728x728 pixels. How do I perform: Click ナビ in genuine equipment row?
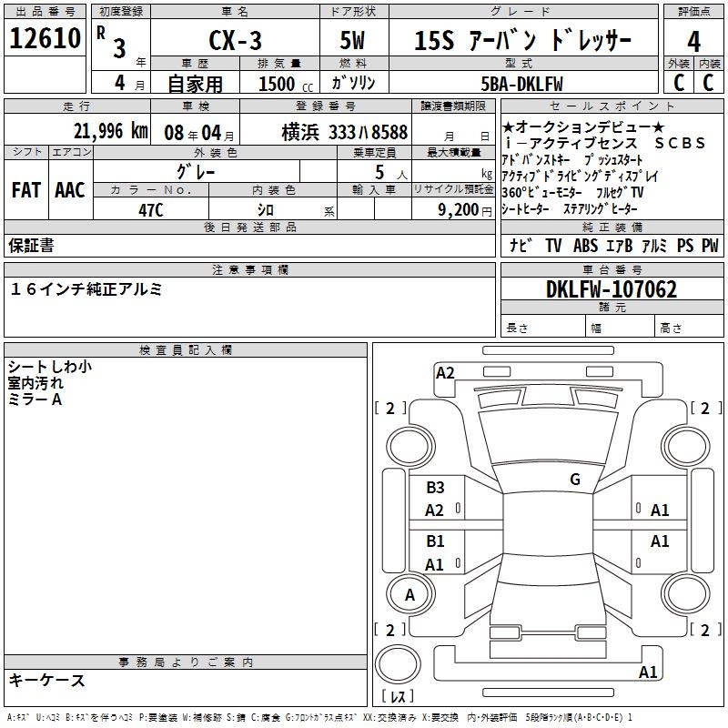click(521, 245)
